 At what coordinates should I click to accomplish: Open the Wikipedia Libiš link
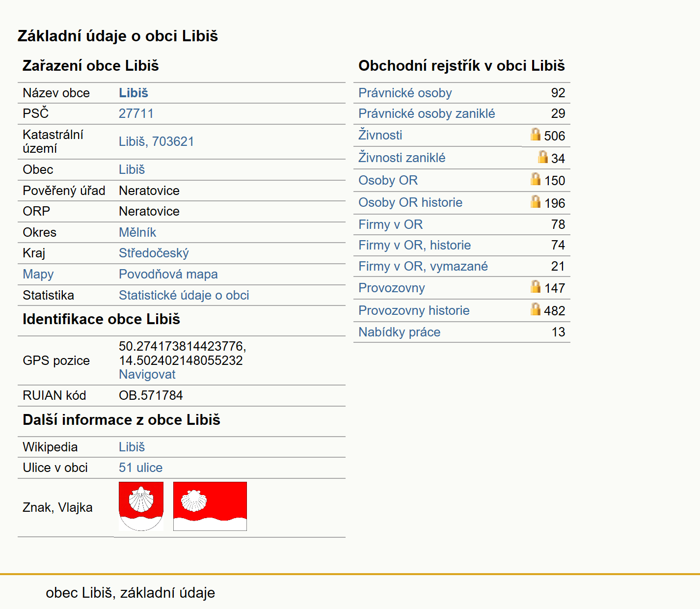(132, 447)
